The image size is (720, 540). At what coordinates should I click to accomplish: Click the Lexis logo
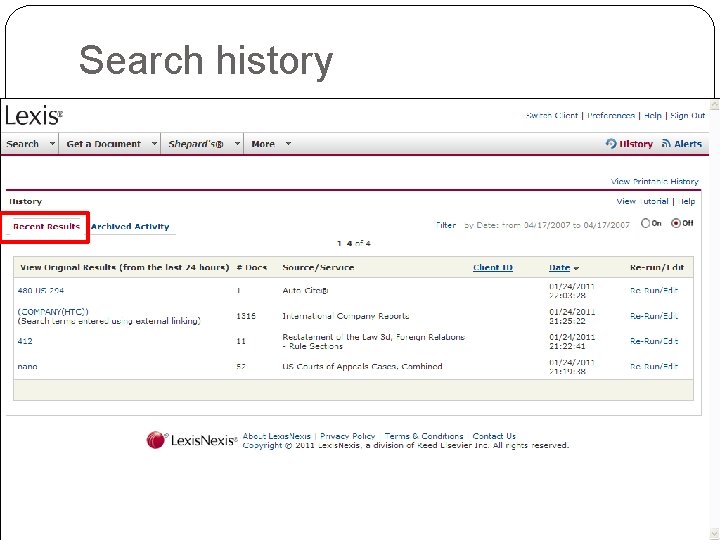34,115
